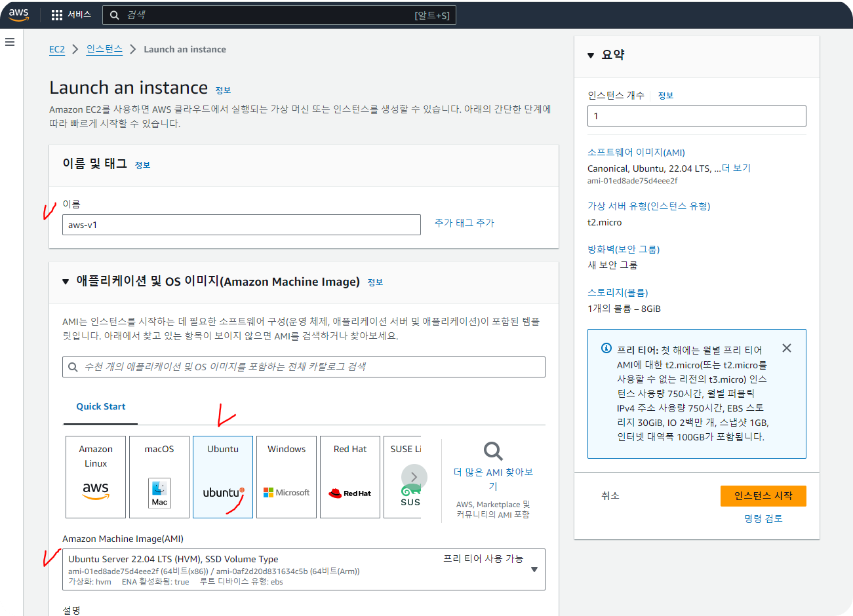
Task: Open the hamburger side navigation menu
Action: (10, 42)
